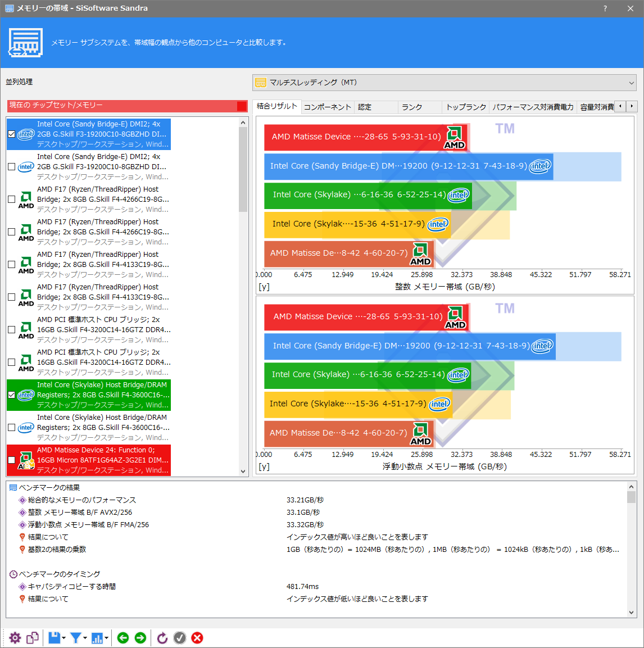Click the bulb icon beside 基数2の結果の乗数
This screenshot has width=644, height=648.
coord(22,550)
